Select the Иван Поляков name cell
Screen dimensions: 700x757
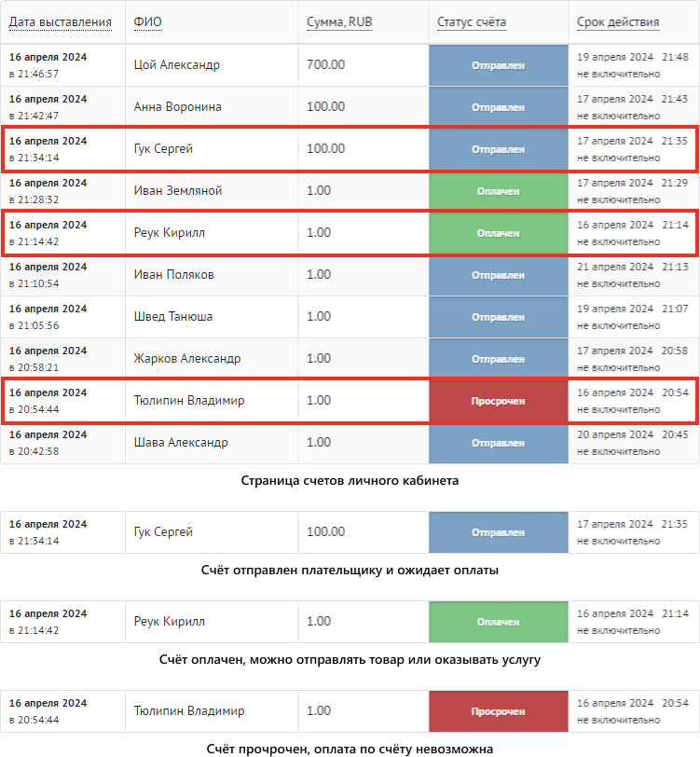174,275
